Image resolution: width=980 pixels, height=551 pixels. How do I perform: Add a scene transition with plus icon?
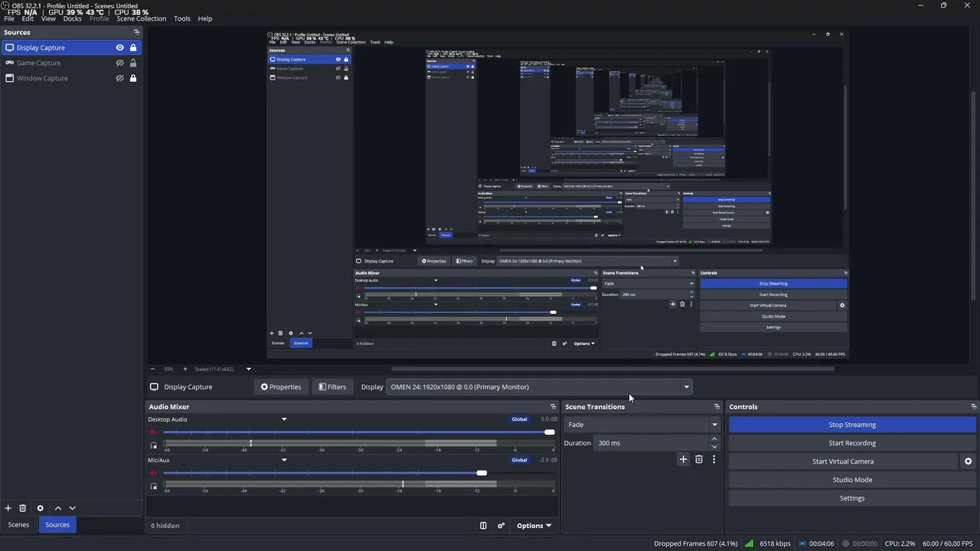pyautogui.click(x=684, y=459)
